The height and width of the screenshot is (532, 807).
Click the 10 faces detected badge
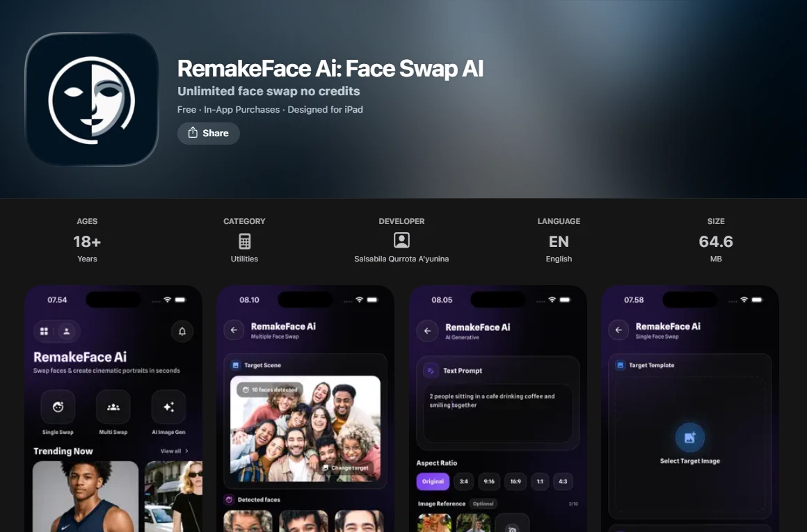pos(270,389)
